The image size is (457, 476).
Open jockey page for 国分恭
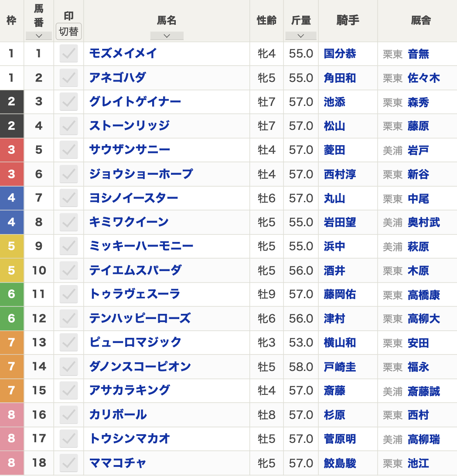(x=340, y=54)
